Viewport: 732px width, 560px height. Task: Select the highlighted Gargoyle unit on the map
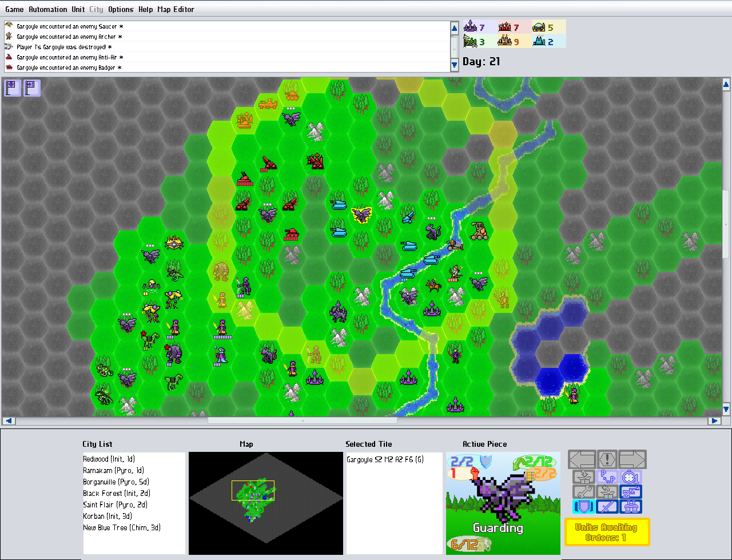(361, 215)
